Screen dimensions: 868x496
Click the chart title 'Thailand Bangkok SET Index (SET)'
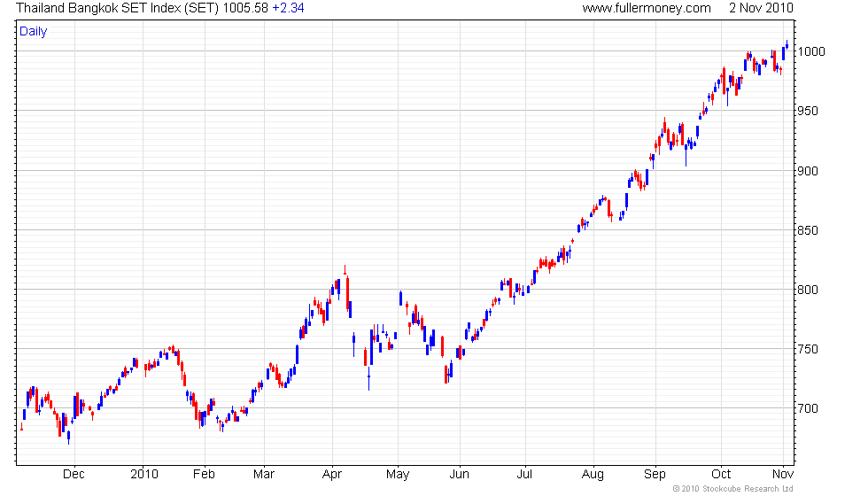(117, 8)
